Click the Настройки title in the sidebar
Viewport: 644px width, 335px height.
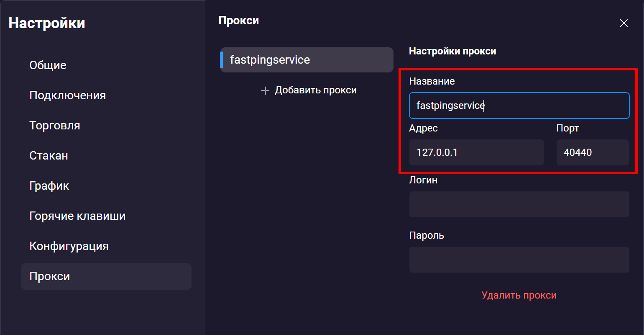[47, 23]
